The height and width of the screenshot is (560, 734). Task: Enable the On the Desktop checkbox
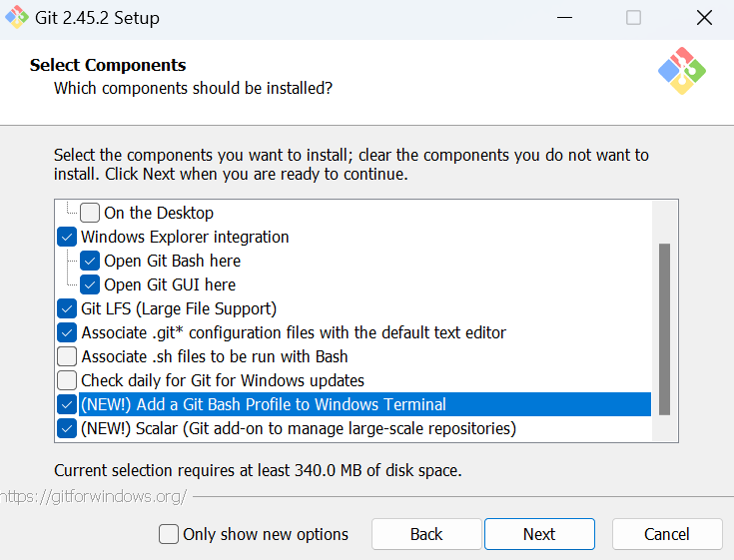point(90,213)
